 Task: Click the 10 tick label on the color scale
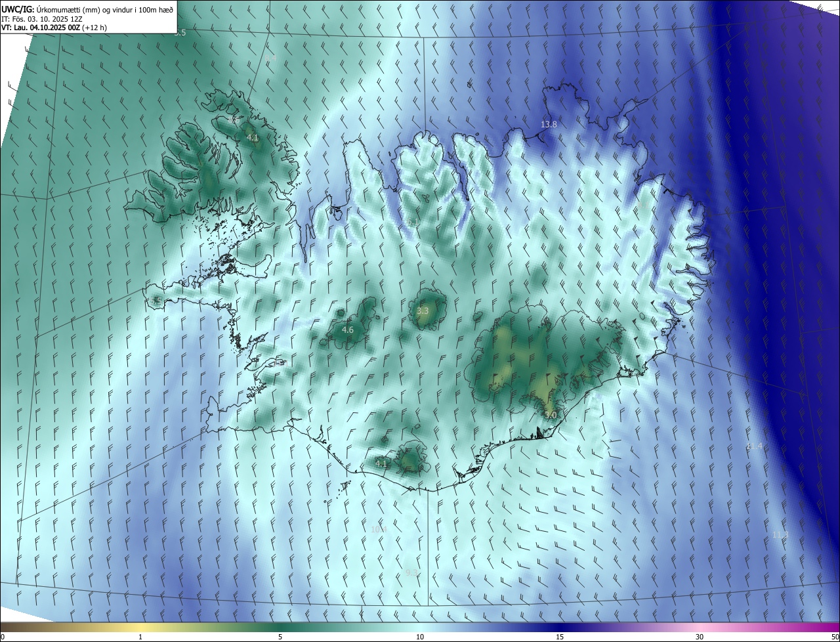pyautogui.click(x=420, y=637)
